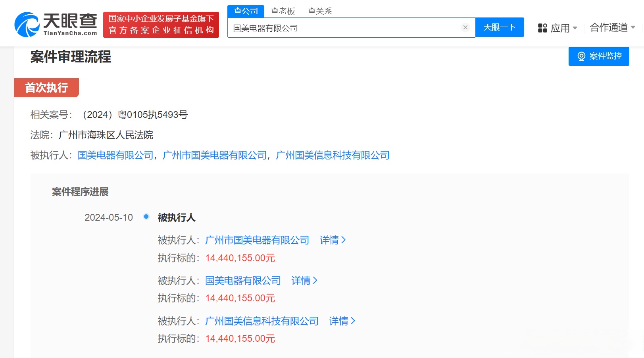644x358 pixels.
Task: Select the 2024-05-10 timeline dot
Action: (x=146, y=217)
